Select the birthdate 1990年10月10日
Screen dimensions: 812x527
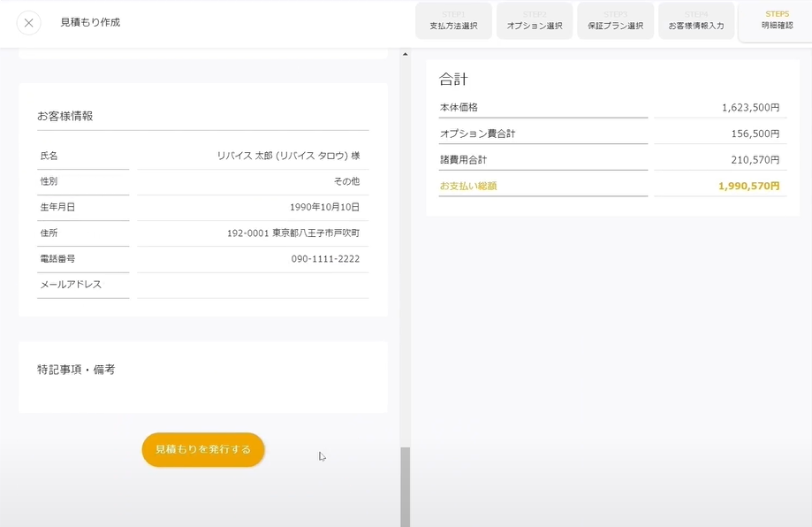[324, 207]
